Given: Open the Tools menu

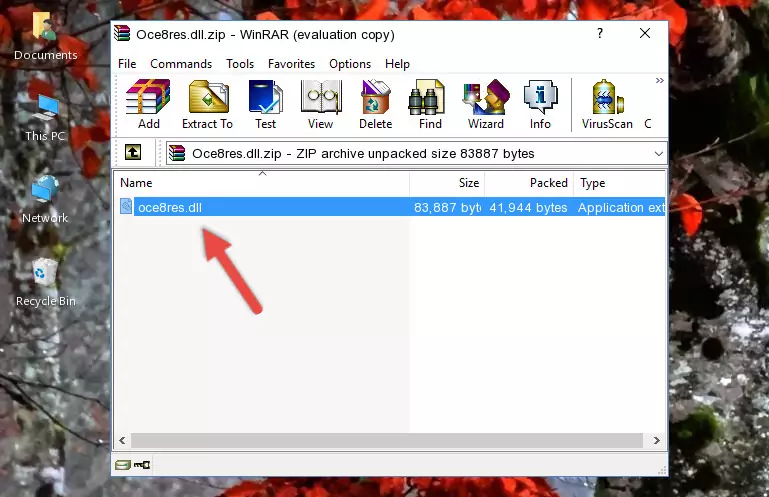Looking at the screenshot, I should tap(240, 64).
